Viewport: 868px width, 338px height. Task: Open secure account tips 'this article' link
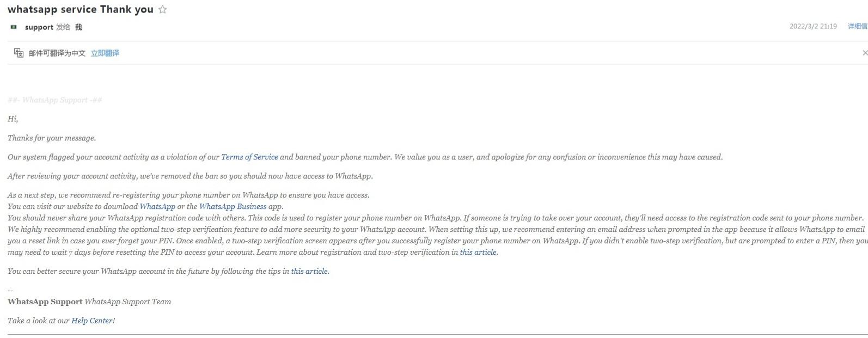[309, 271]
